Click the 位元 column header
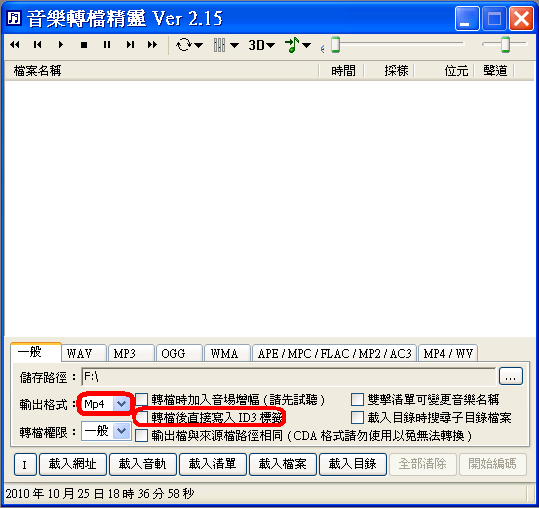539x508 pixels. tap(444, 71)
